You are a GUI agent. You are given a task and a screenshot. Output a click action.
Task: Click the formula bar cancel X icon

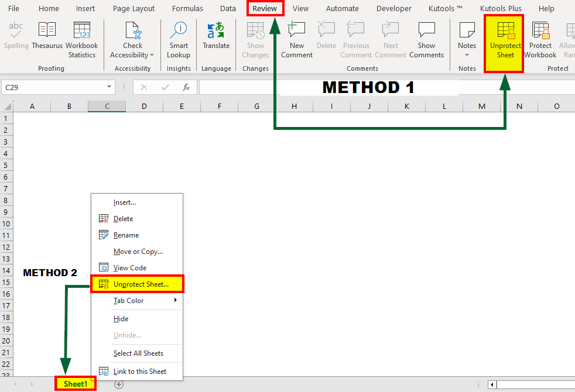coord(144,87)
